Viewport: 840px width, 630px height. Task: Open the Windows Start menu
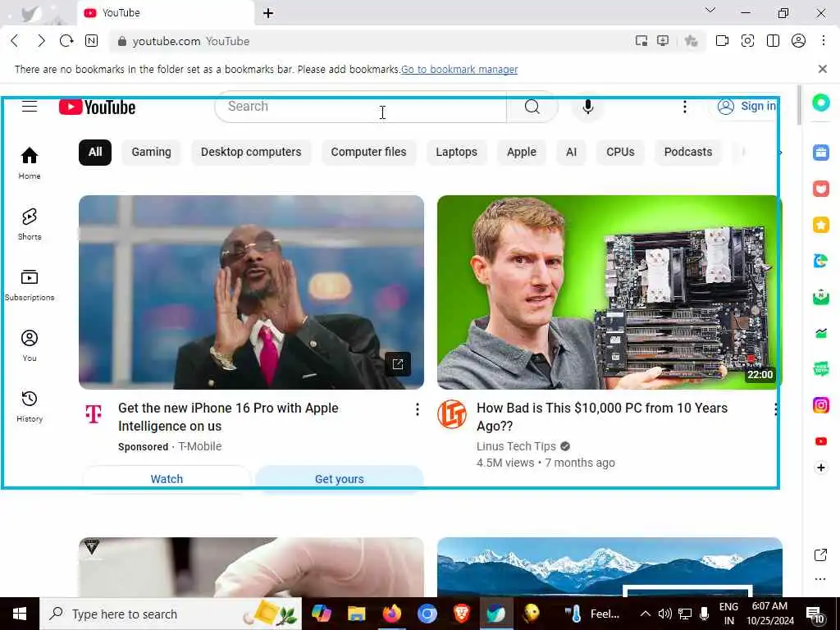click(20, 614)
